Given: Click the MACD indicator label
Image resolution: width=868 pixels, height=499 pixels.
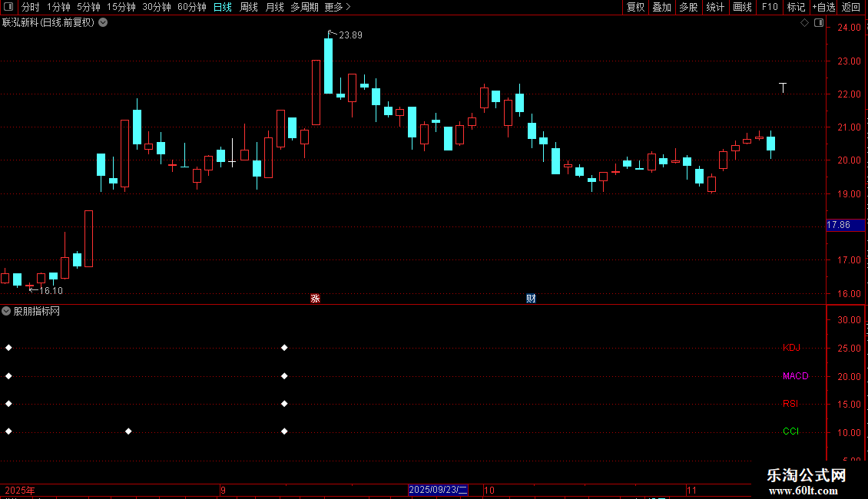Looking at the screenshot, I should (796, 376).
